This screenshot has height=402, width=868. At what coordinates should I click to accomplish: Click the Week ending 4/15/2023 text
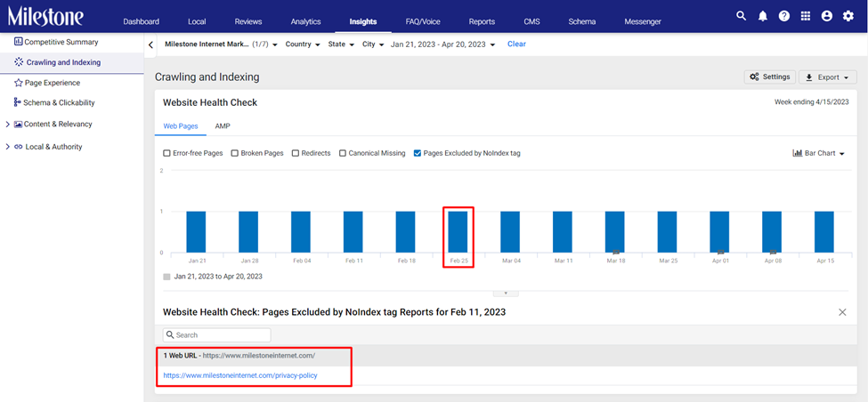pyautogui.click(x=812, y=102)
